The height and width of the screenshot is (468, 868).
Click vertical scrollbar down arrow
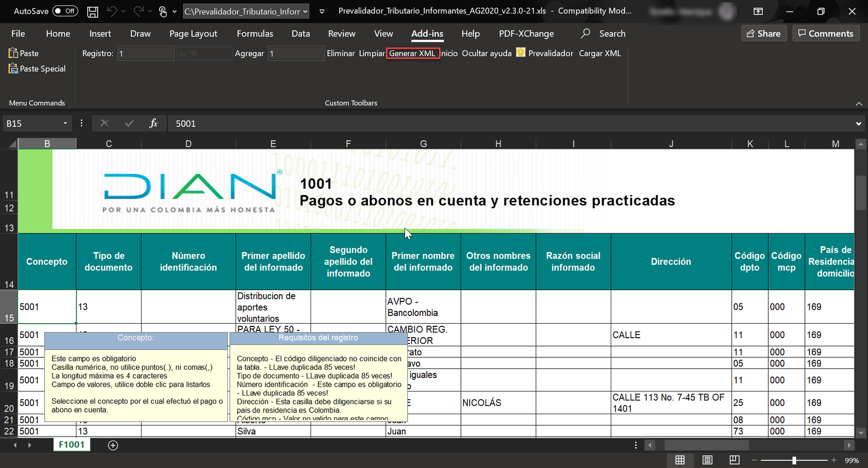tap(860, 432)
